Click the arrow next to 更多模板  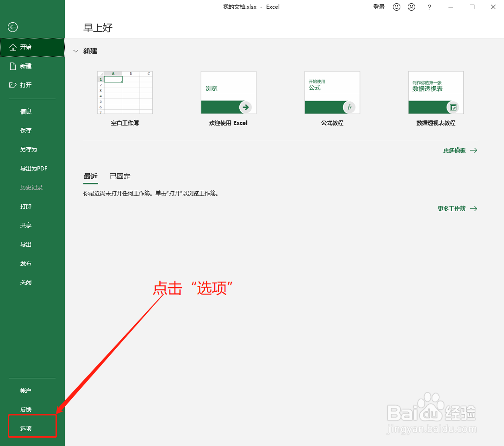pos(474,151)
